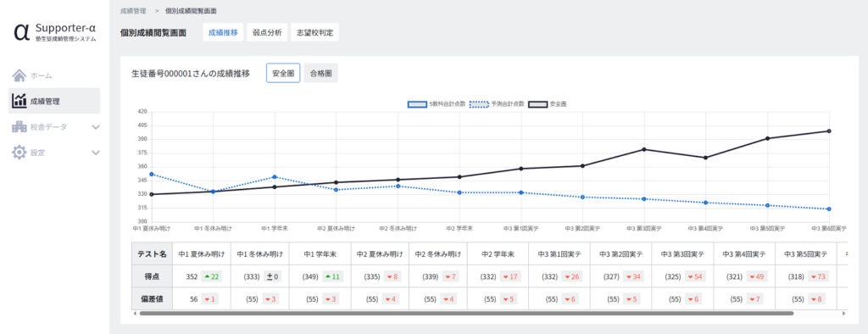Click the 個別成績閲覧画面 page title
This screenshot has height=334, width=868.
[x=153, y=33]
